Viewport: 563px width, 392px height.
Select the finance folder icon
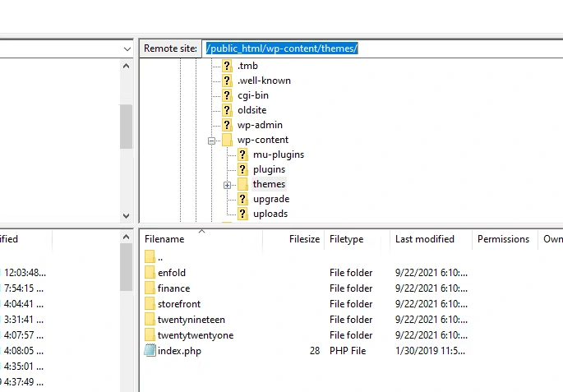point(150,288)
